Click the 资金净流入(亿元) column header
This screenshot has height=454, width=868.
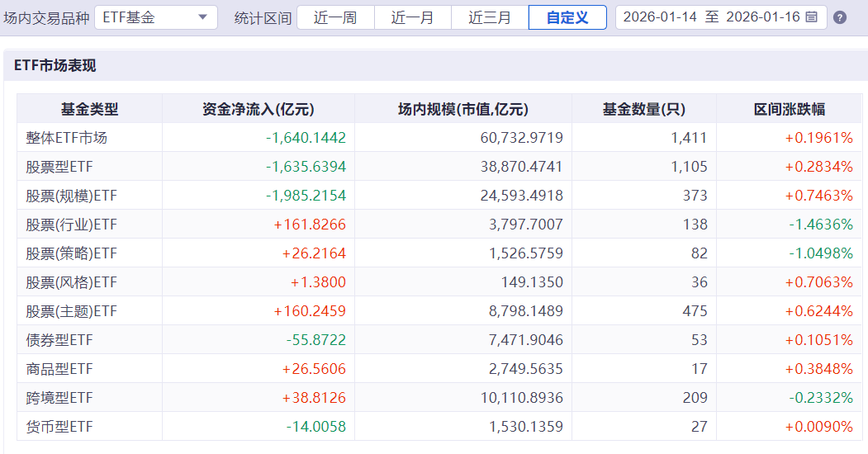(x=259, y=109)
